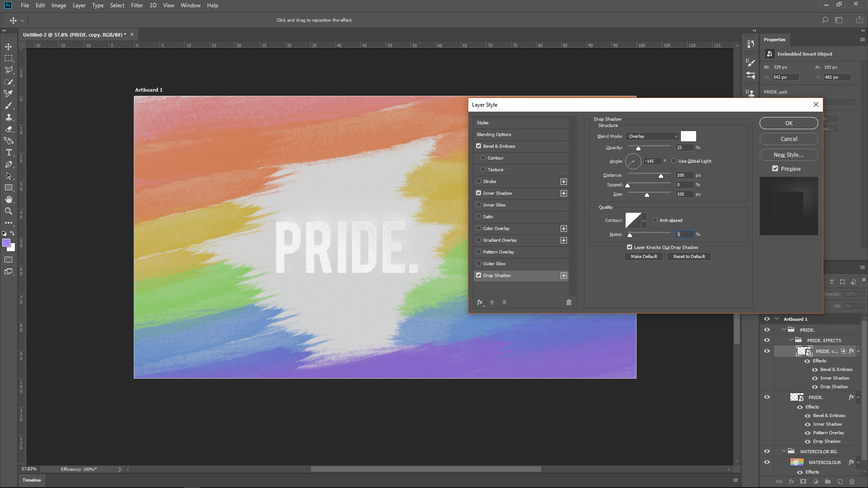
Task: Add another Drop Shadow with plus icon
Action: click(564, 276)
